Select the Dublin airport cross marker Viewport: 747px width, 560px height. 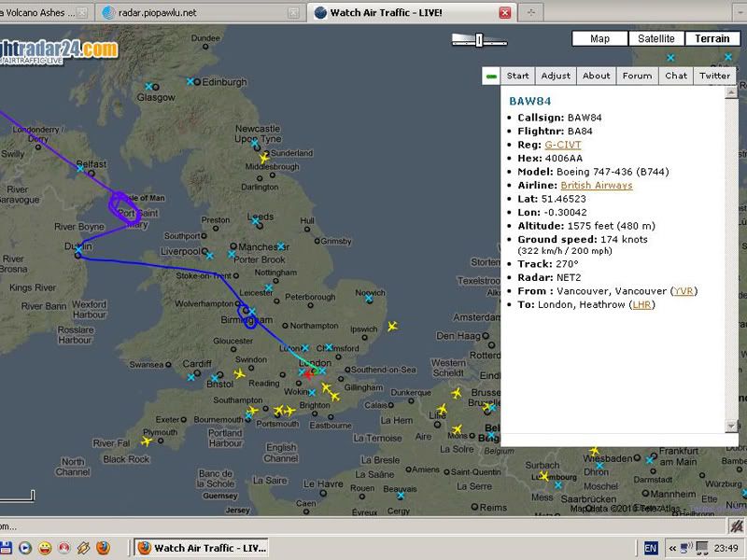coord(78,249)
